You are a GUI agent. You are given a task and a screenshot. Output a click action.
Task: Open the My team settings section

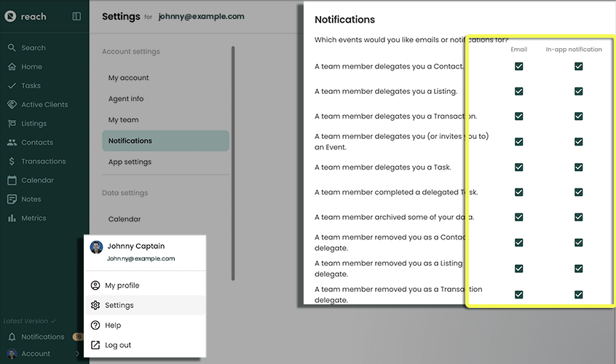(124, 120)
